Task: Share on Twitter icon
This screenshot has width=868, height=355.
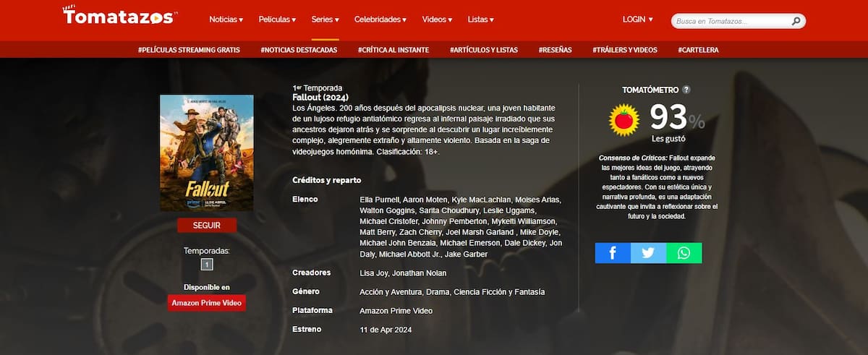Action: click(648, 253)
